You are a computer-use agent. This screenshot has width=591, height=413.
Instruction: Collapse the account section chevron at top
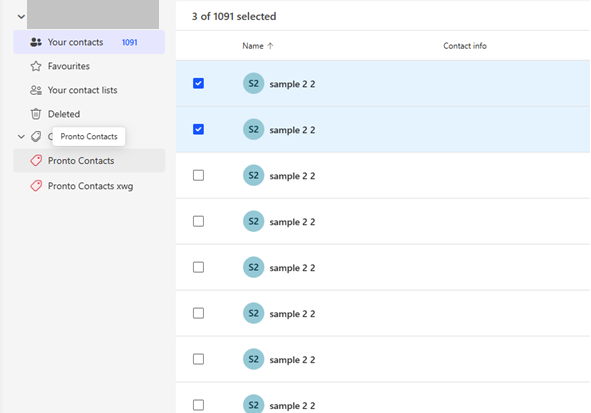pos(21,17)
